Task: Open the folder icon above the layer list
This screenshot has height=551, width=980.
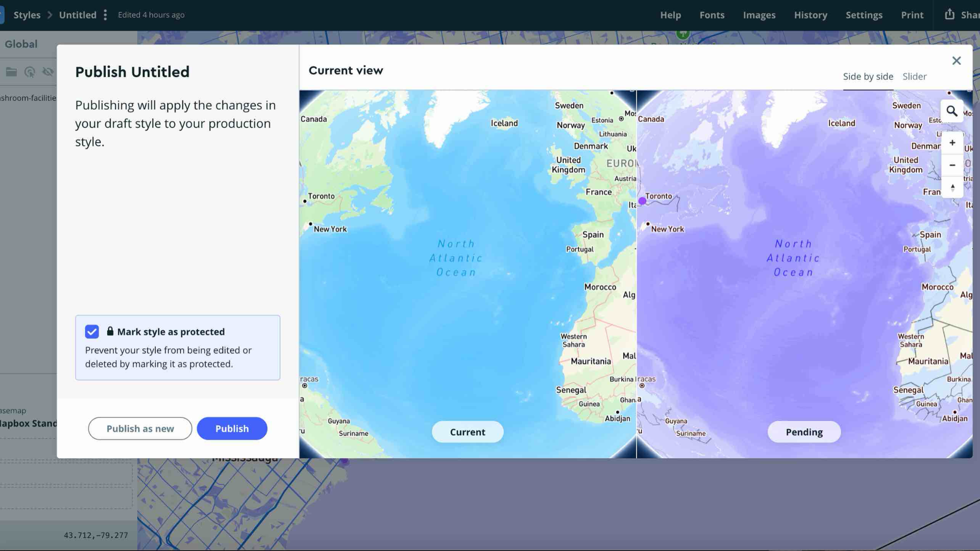Action: tap(11, 72)
